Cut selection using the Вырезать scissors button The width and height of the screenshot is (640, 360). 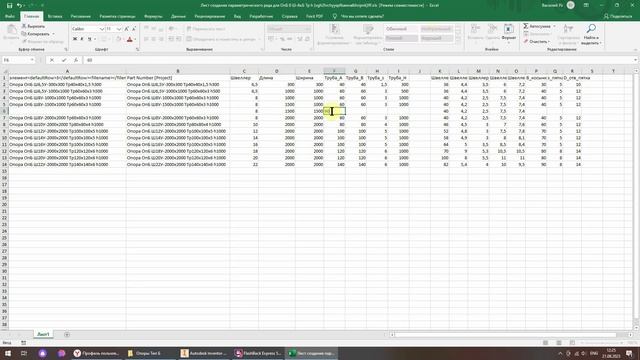click(x=33, y=26)
